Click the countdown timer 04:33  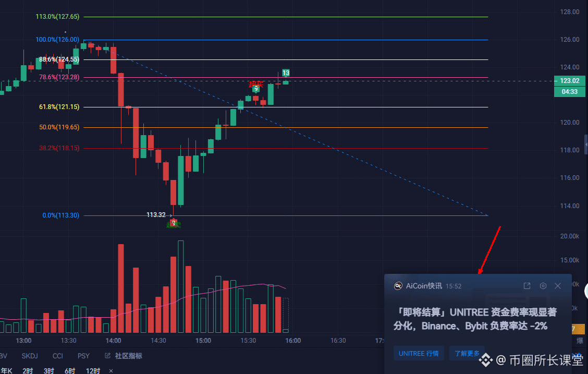569,91
